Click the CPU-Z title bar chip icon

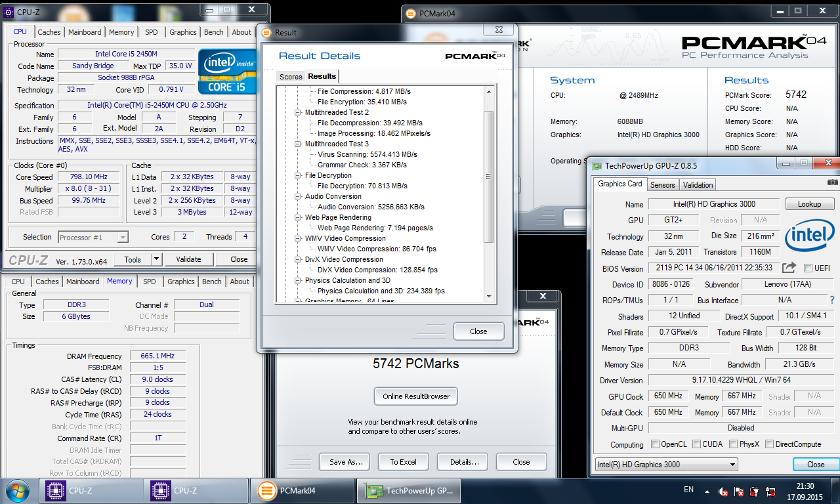9,12
